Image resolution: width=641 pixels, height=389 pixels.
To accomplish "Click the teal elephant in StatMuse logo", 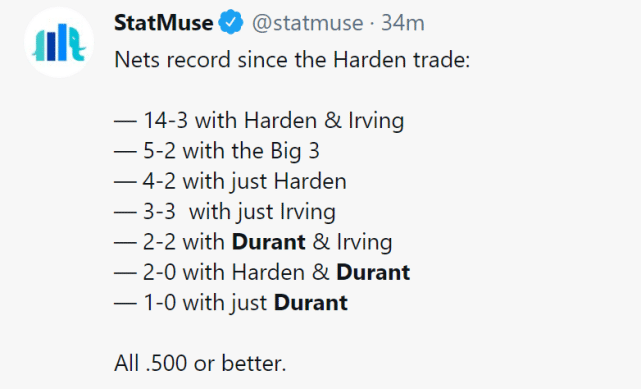I will (75, 44).
